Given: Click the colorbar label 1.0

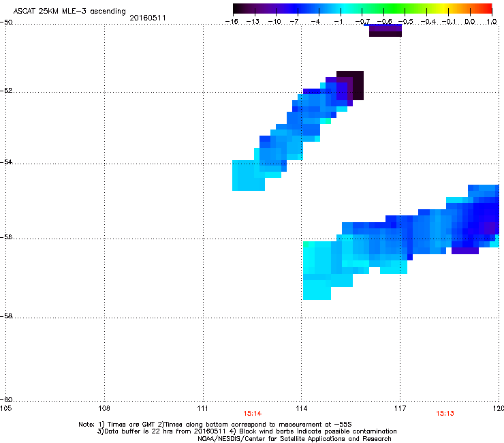Looking at the screenshot, I should (x=492, y=22).
